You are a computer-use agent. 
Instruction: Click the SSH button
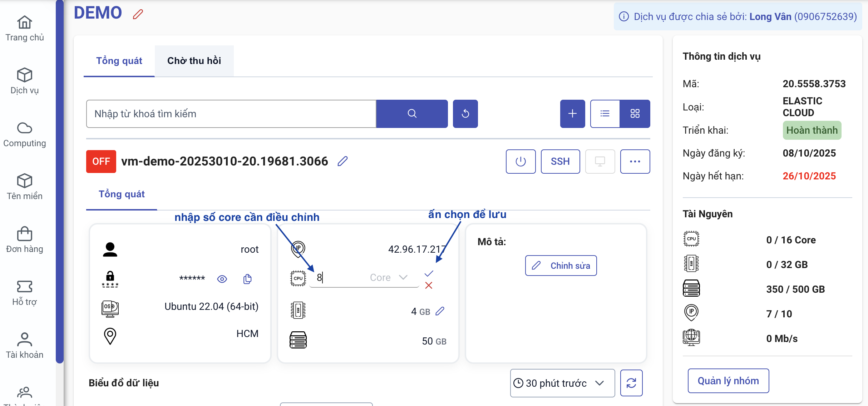560,162
